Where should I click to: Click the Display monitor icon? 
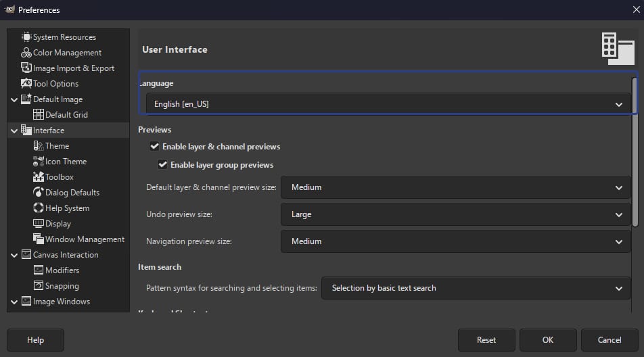click(x=39, y=223)
